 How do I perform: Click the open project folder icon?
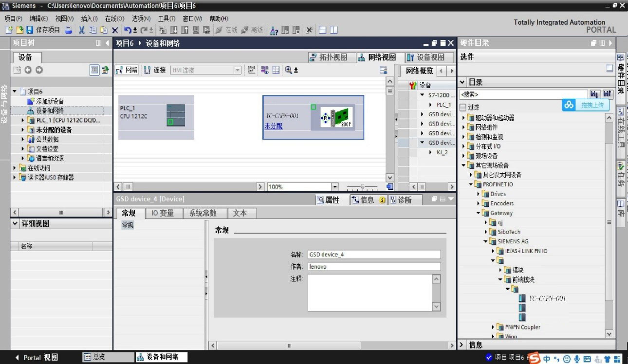[x=19, y=30]
